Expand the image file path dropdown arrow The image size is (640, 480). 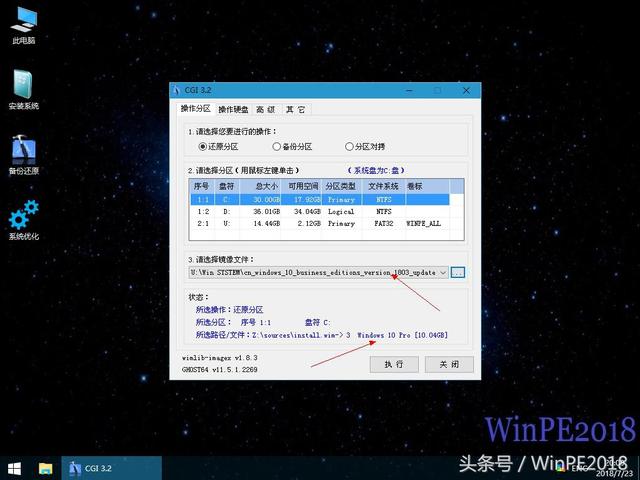443,273
